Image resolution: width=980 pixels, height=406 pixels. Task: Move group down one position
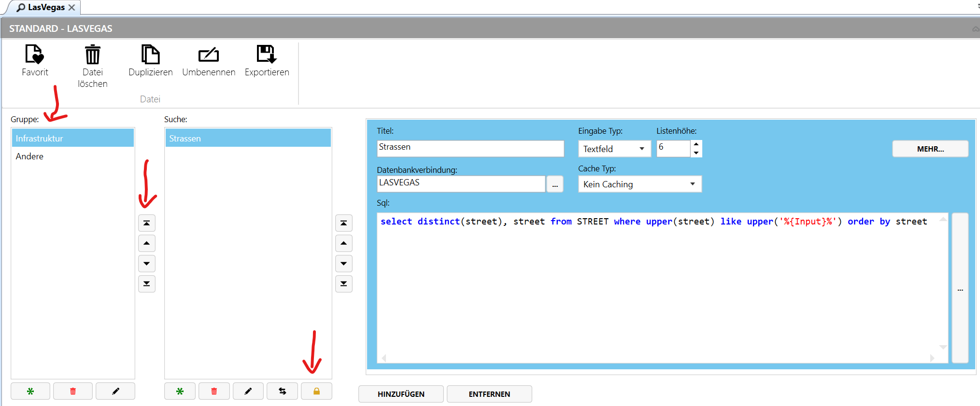[x=147, y=264]
